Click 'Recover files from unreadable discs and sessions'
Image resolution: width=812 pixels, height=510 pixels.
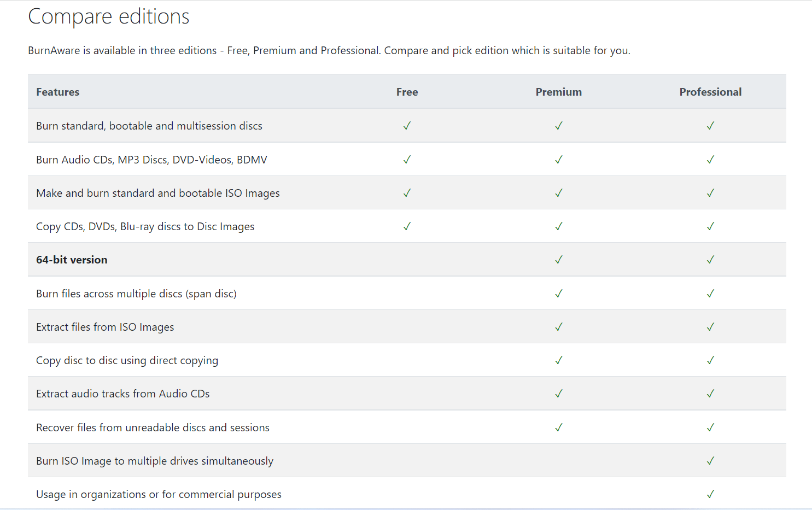pyautogui.click(x=153, y=427)
